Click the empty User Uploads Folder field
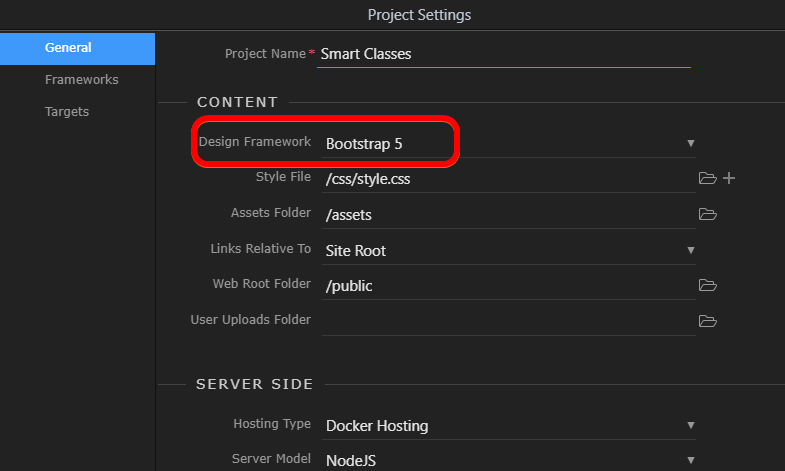 509,322
